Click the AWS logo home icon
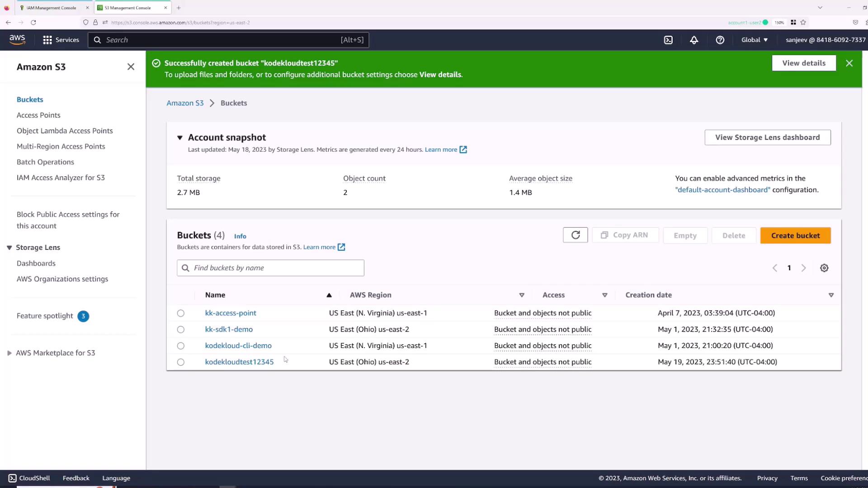Viewport: 868px width, 488px height. [x=17, y=40]
